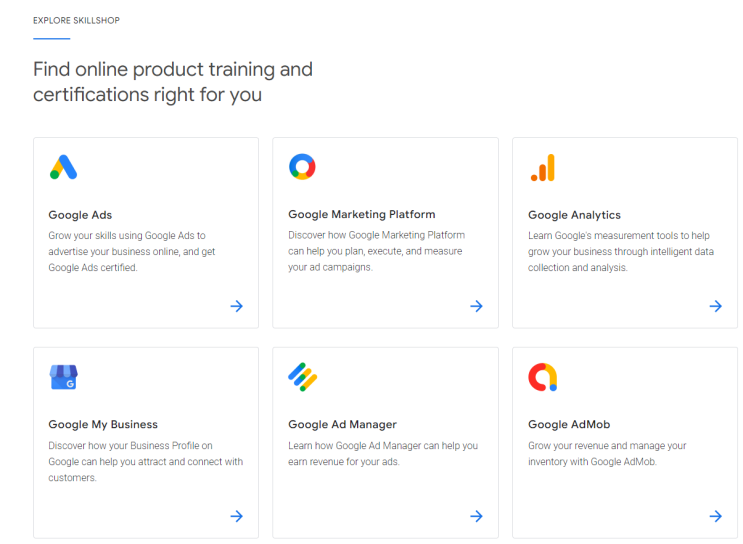Open the Google Analytics heading link
Image resolution: width=743 pixels, height=544 pixels.
click(x=574, y=215)
